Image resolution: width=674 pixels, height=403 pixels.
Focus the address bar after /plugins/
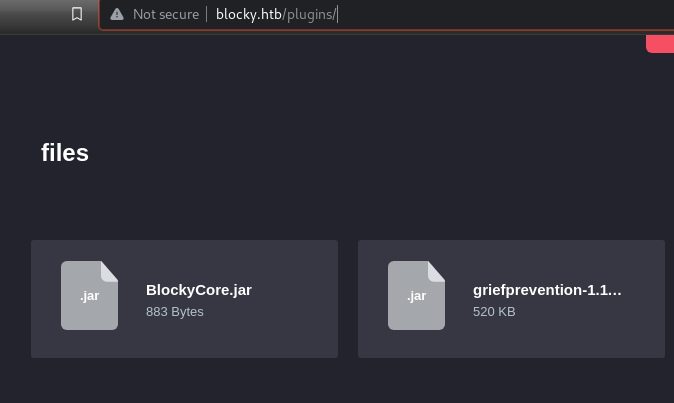pos(473,15)
